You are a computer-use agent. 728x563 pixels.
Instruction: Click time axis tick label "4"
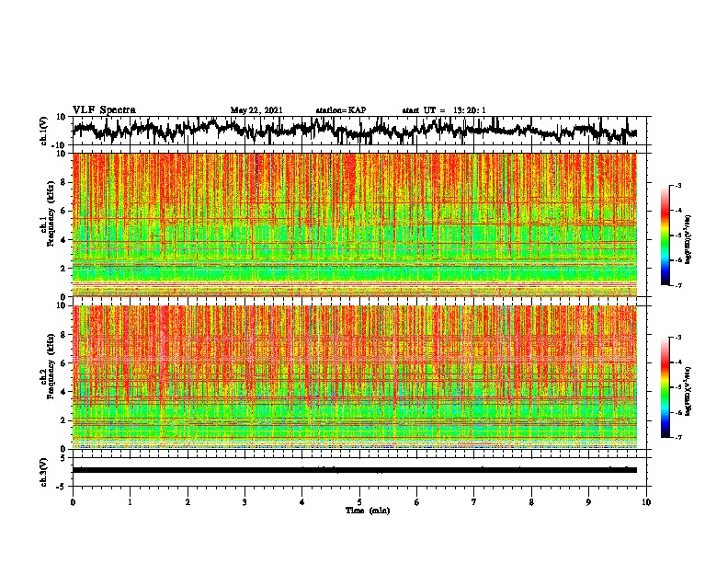tap(302, 502)
